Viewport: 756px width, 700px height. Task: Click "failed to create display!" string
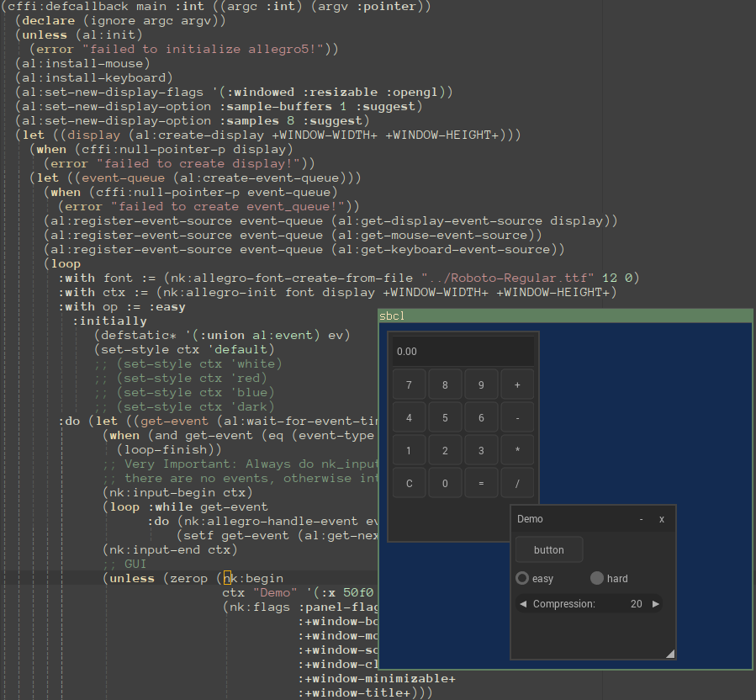tap(198, 163)
